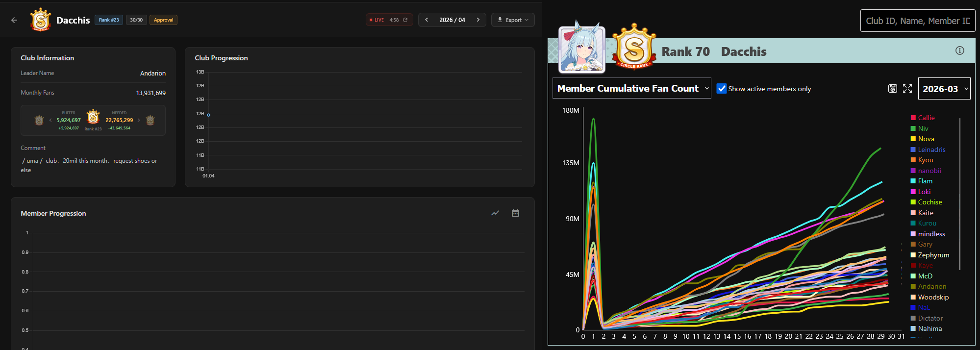Toggle Leinadris series in legend
The width and height of the screenshot is (980, 350).
[928, 150]
